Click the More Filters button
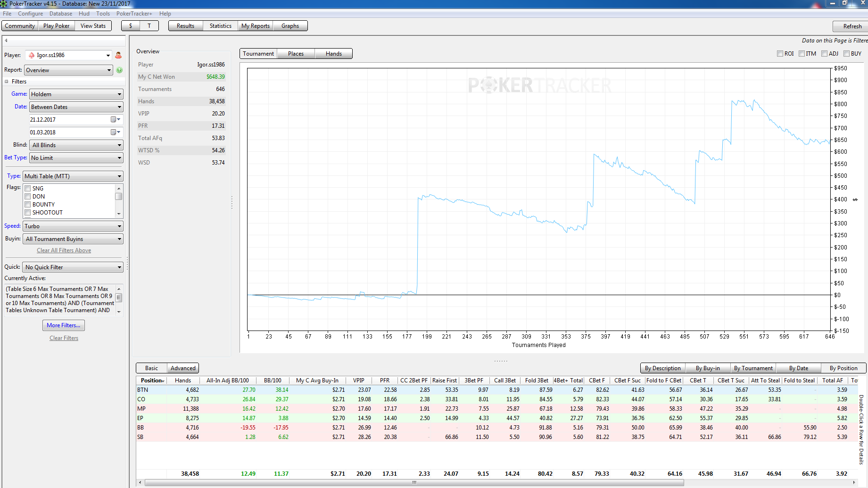 (63, 325)
